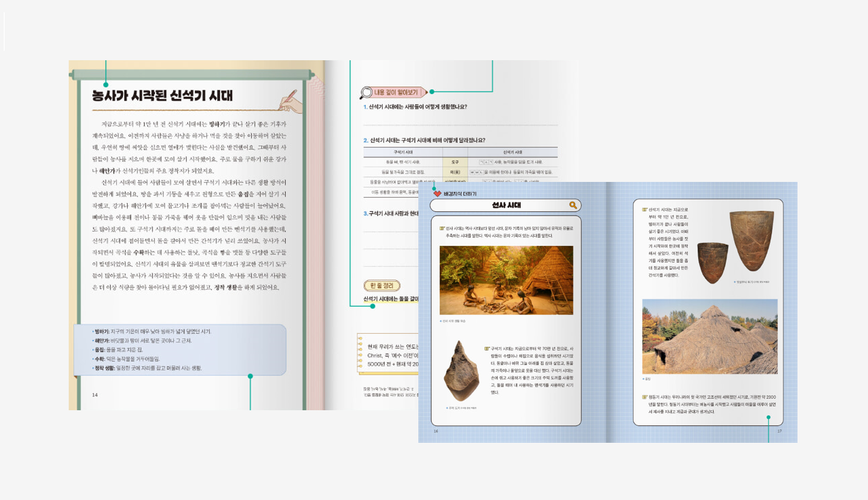The image size is (868, 500).
Task: Click the caption 주먹 도끼 under the stone
Action: [461, 408]
